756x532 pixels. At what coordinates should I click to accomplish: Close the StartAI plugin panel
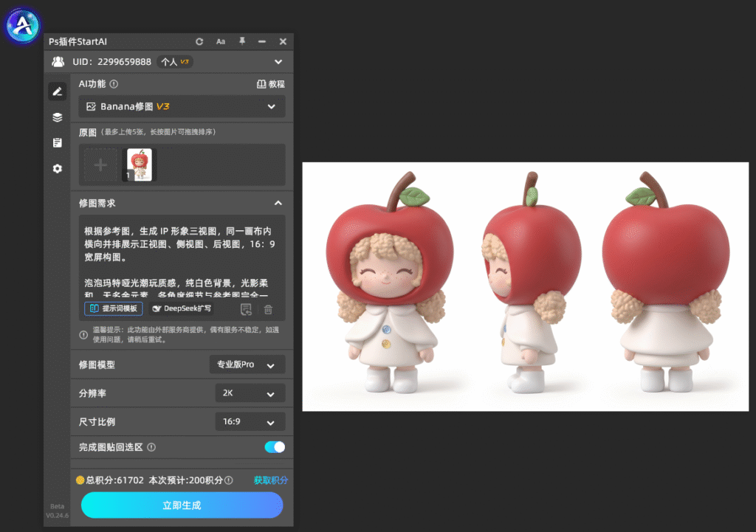click(x=283, y=42)
